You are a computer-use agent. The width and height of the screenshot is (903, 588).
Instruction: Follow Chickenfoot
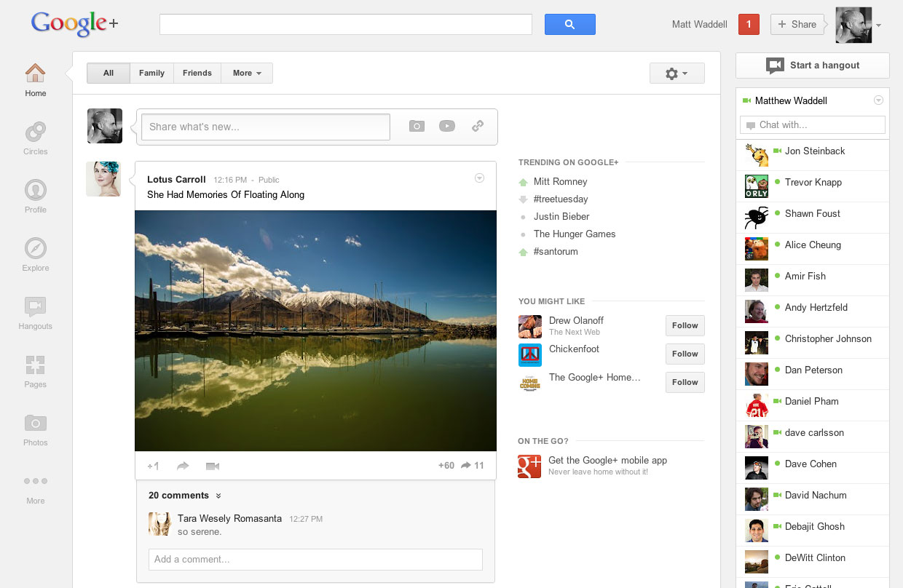685,354
